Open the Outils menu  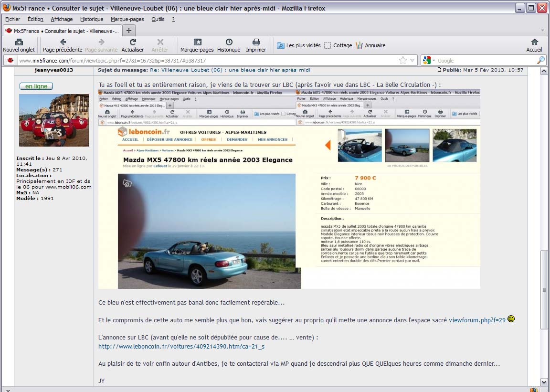pyautogui.click(x=158, y=19)
